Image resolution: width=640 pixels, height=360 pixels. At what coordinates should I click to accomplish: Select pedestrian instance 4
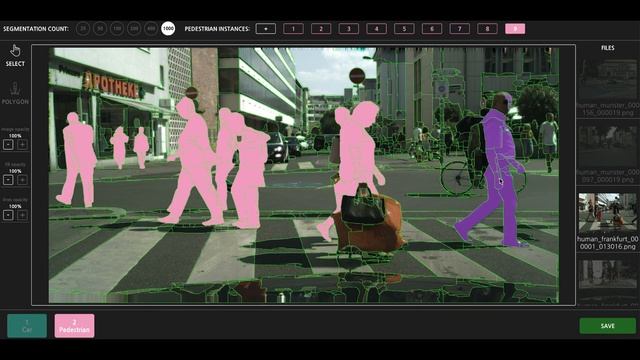(376, 29)
